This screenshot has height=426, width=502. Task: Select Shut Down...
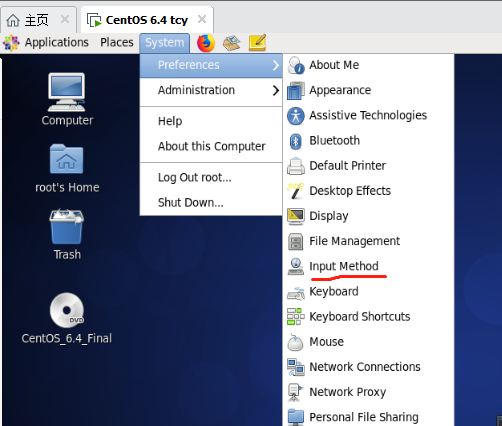pos(211,203)
